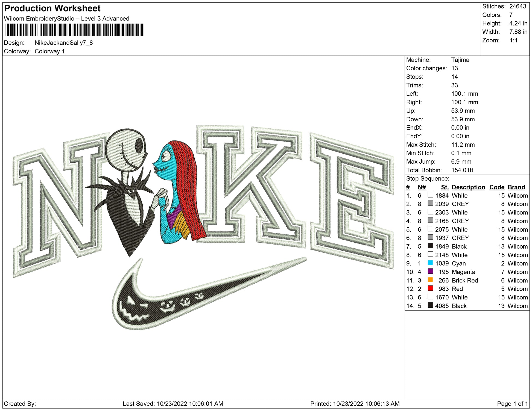The image size is (532, 409).
Task: Click the cyan color swatch in row 9
Action: coord(430,263)
